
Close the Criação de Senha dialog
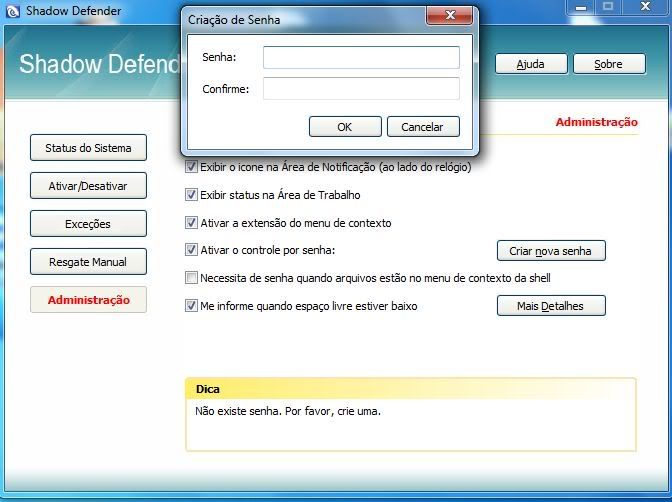pos(450,16)
